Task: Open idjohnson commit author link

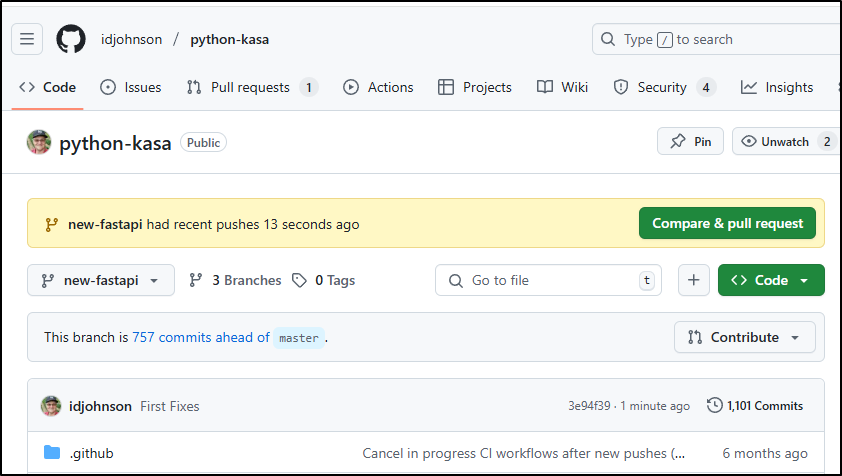Action: (x=100, y=406)
